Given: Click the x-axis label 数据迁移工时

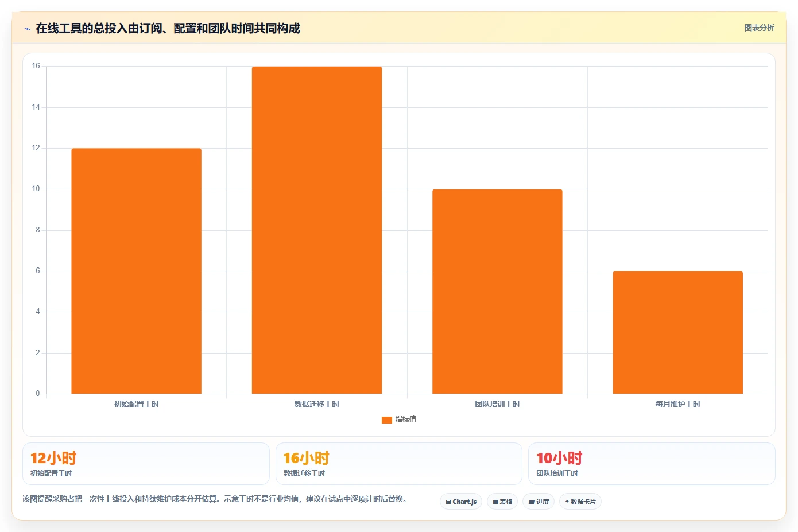Looking at the screenshot, I should 317,405.
